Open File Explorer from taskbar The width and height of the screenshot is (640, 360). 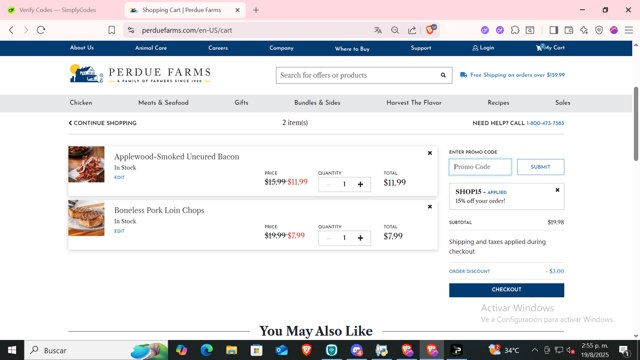231,350
